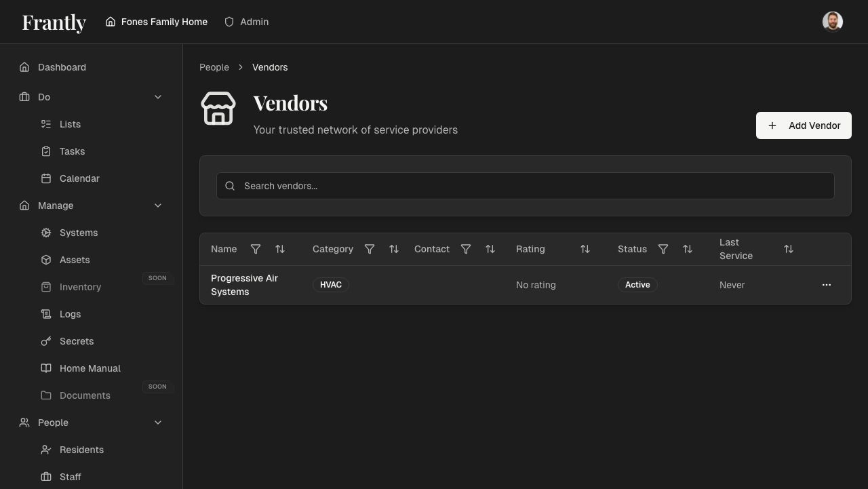Click the vendor search field

[x=525, y=186]
